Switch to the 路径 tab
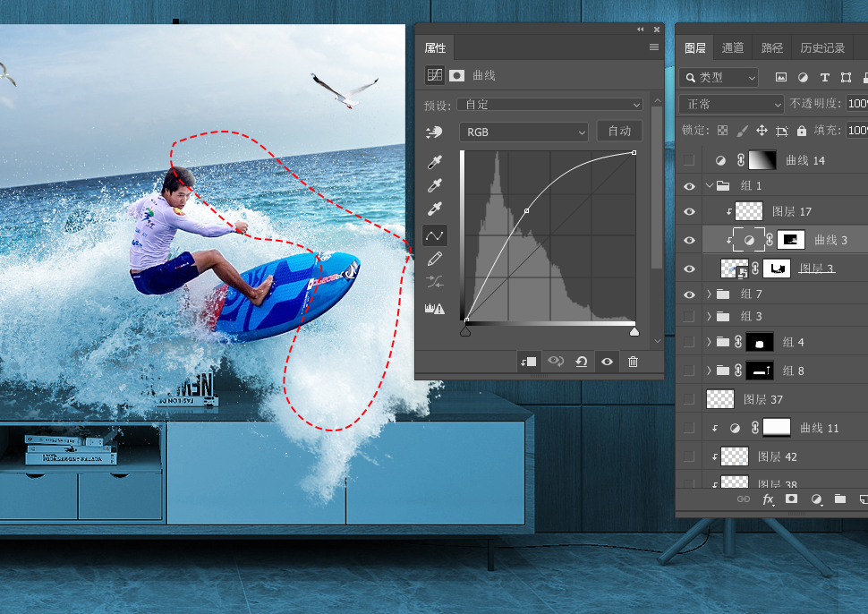The width and height of the screenshot is (868, 614). (771, 48)
